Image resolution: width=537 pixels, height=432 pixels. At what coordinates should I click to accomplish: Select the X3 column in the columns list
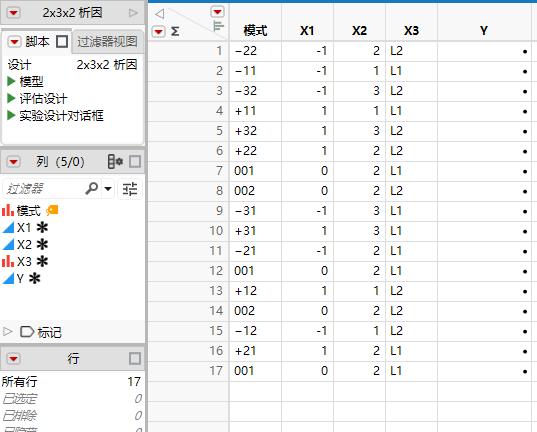(24, 262)
